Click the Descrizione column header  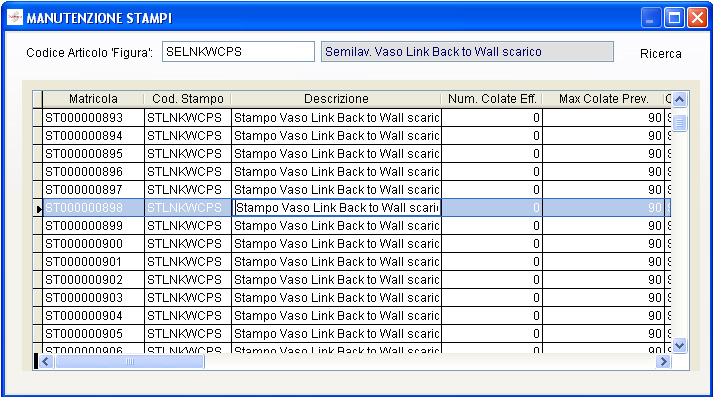[x=336, y=99]
